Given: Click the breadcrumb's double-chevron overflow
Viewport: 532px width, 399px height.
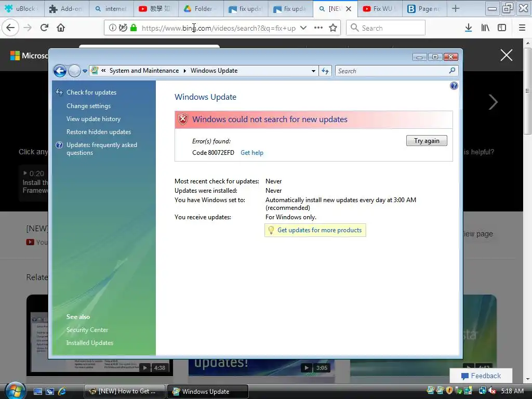Looking at the screenshot, I should point(103,71).
